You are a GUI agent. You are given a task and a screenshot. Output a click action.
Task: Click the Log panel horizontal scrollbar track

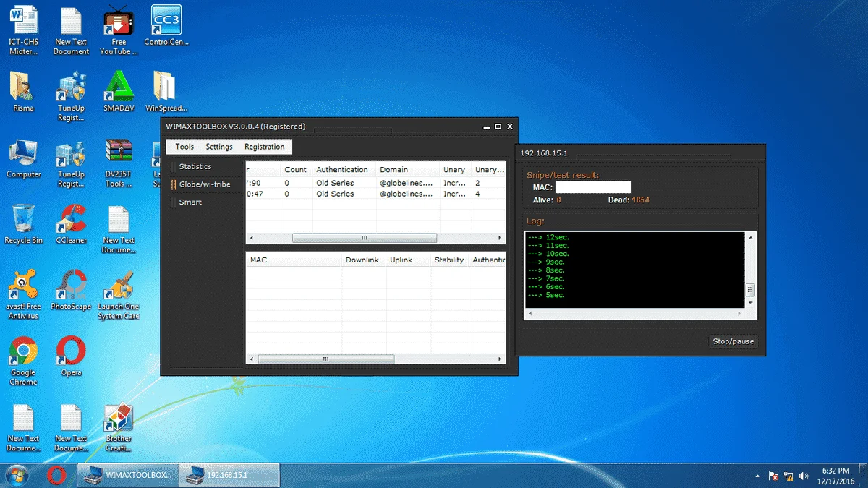(636, 315)
